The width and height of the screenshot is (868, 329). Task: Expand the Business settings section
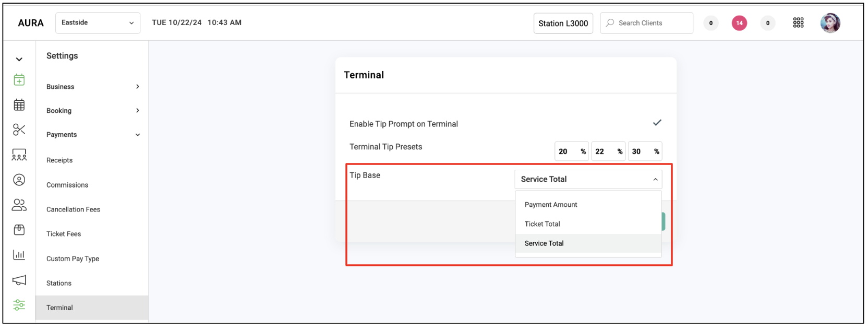pyautogui.click(x=92, y=87)
